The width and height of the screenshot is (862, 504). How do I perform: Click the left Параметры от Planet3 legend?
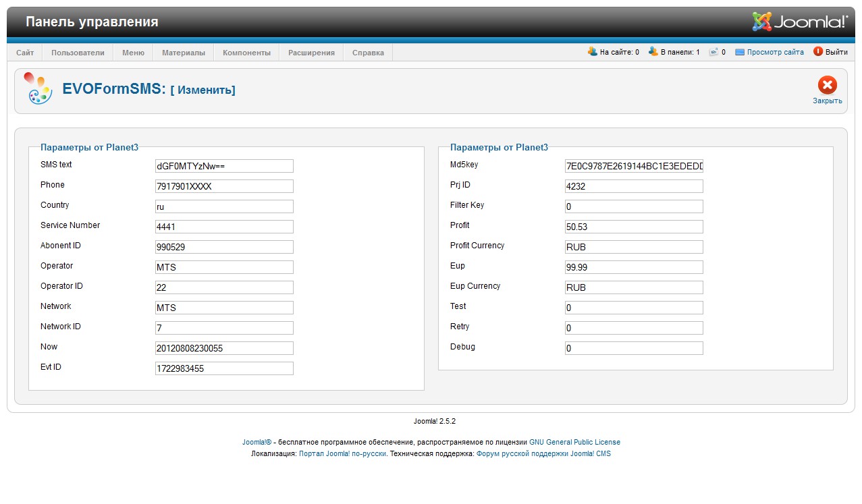coord(89,147)
